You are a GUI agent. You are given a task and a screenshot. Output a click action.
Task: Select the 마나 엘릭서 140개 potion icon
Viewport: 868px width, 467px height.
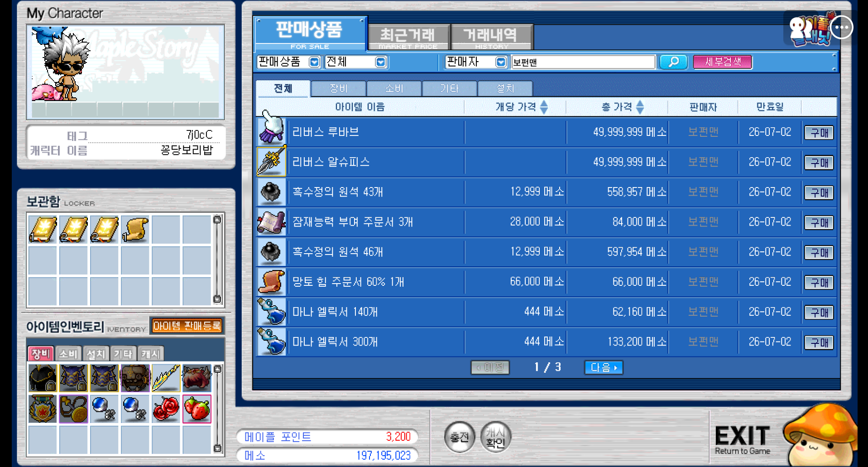[x=271, y=312]
